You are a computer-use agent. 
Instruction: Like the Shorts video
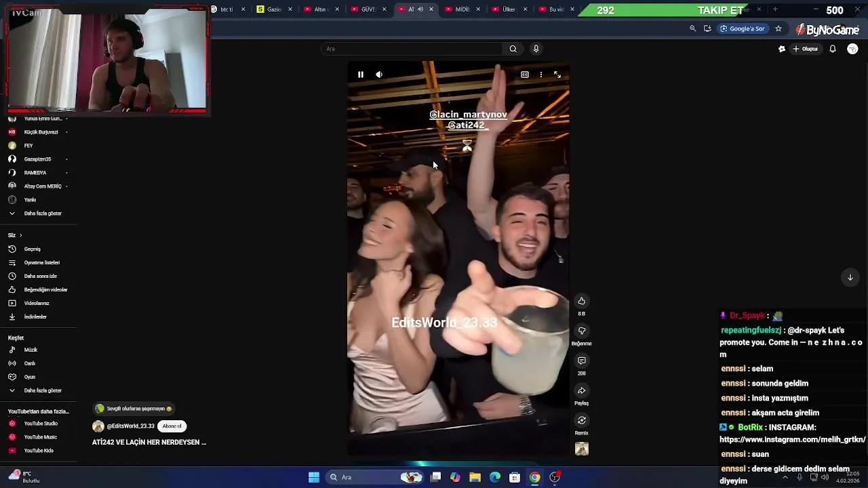tap(581, 301)
